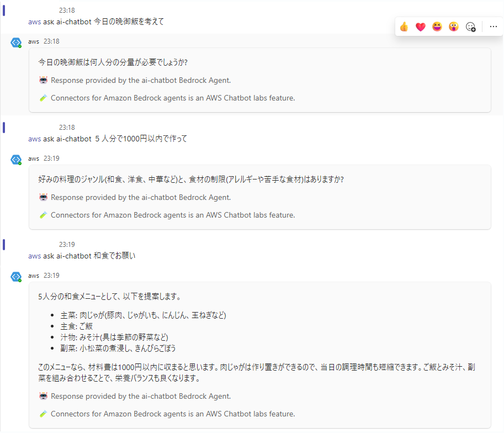Select the bullet 主食: ご飯
The width and height of the screenshot is (504, 433).
click(77, 326)
